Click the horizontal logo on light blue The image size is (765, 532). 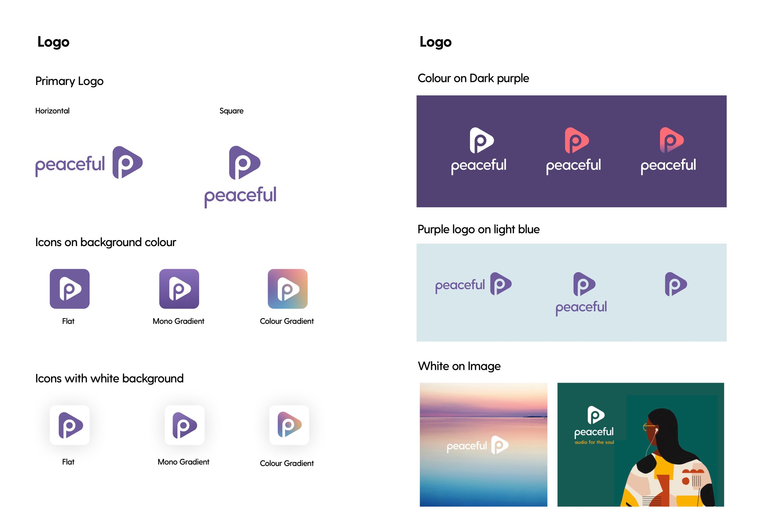pos(473,284)
